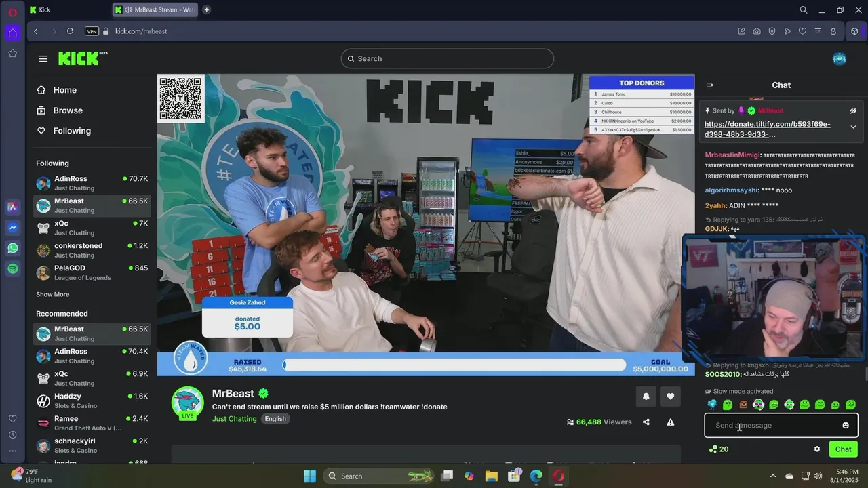868x488 pixels.
Task: Click the English language tag
Action: point(275,419)
